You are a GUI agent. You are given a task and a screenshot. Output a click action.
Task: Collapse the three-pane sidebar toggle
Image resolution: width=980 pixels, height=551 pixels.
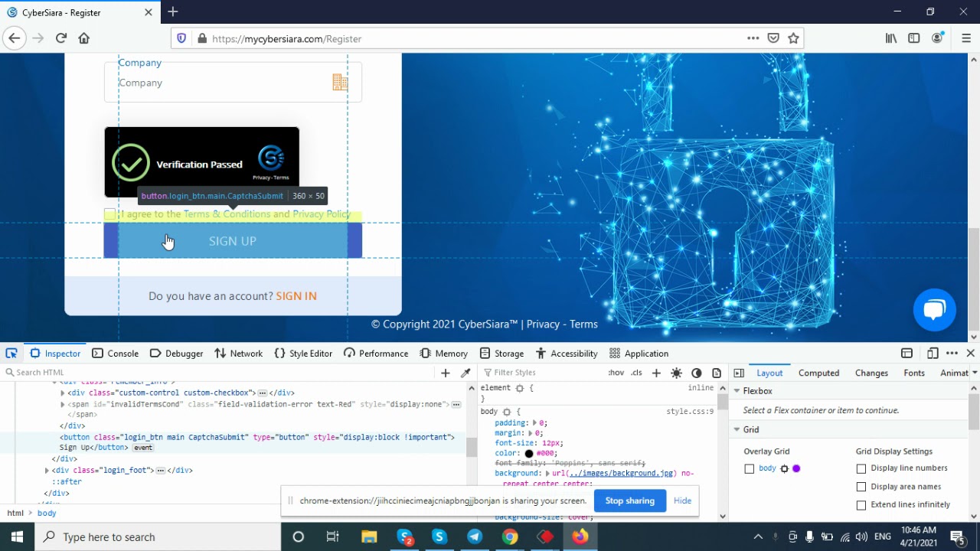[739, 373]
